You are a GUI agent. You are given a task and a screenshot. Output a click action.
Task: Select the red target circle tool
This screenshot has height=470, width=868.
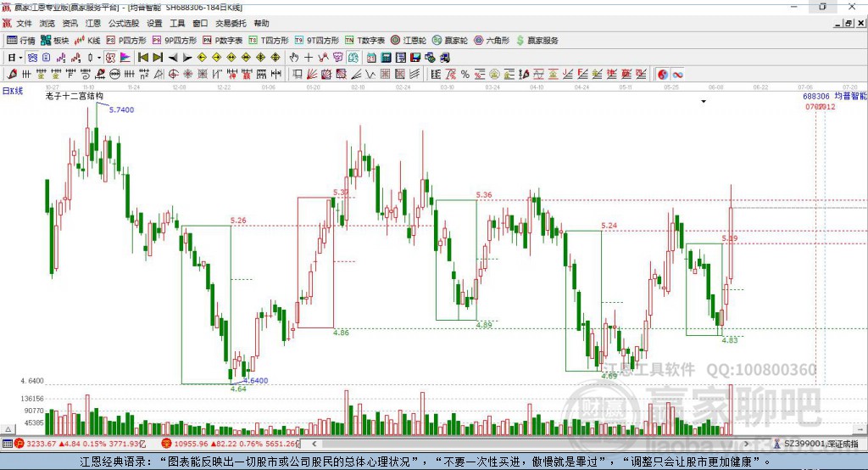[x=173, y=75]
